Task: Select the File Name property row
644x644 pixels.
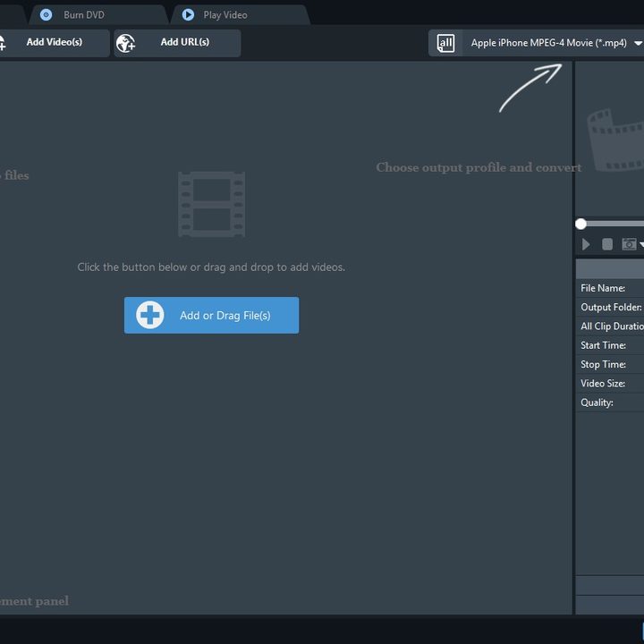Action: 611,288
